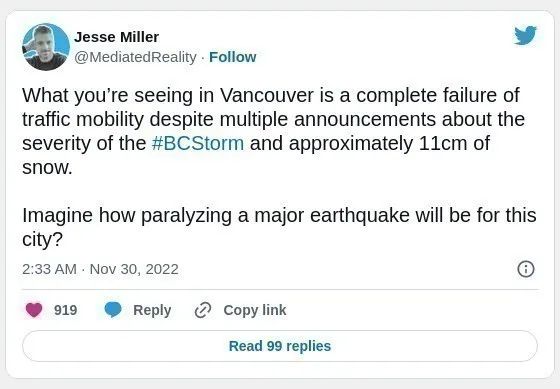Click the chain link icon
560x389 pixels.
[203, 310]
